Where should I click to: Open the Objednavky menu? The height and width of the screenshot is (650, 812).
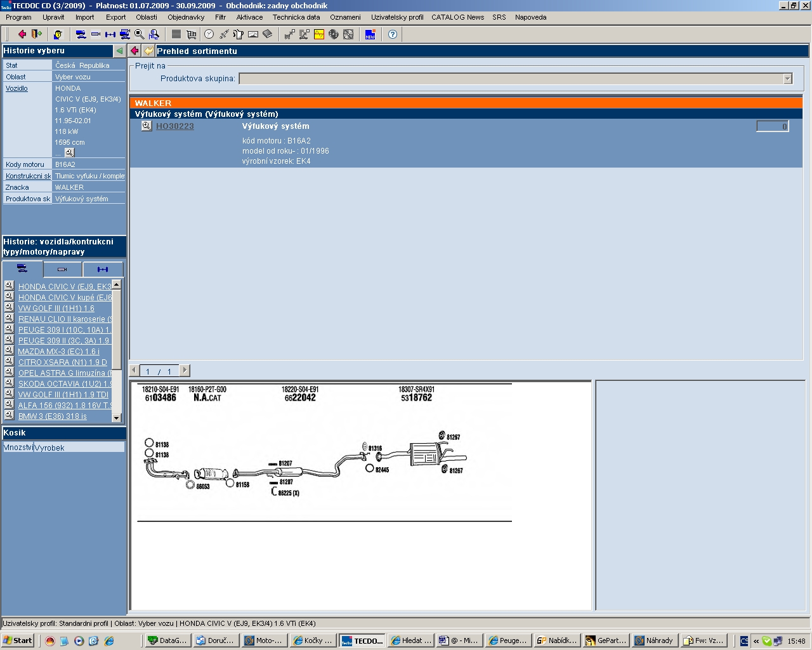click(186, 17)
